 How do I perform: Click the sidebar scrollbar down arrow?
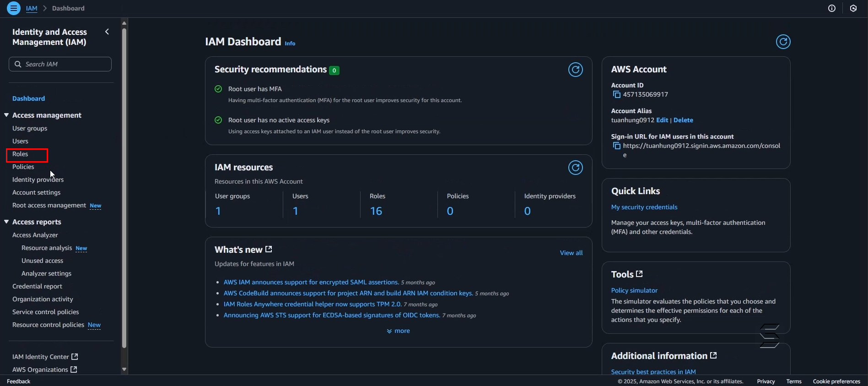click(124, 369)
